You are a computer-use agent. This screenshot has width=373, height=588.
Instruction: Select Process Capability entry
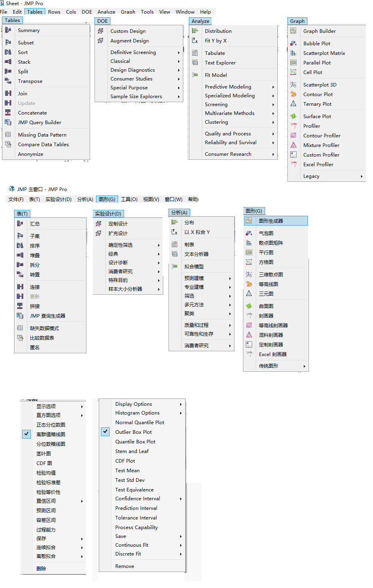136,527
